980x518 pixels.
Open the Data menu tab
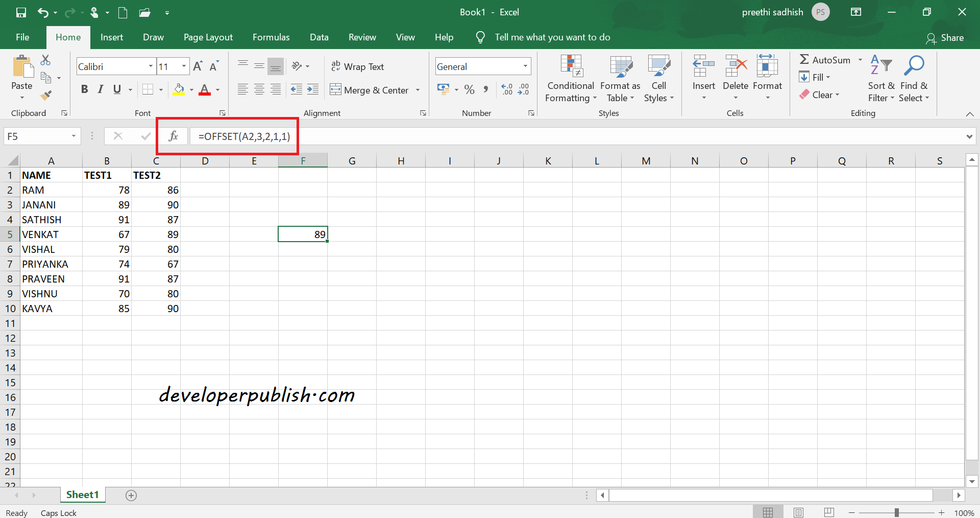point(319,37)
